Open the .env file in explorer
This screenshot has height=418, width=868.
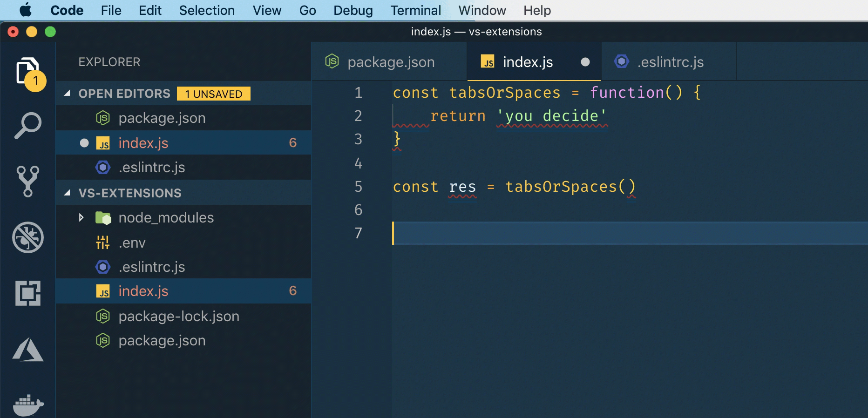pos(132,243)
